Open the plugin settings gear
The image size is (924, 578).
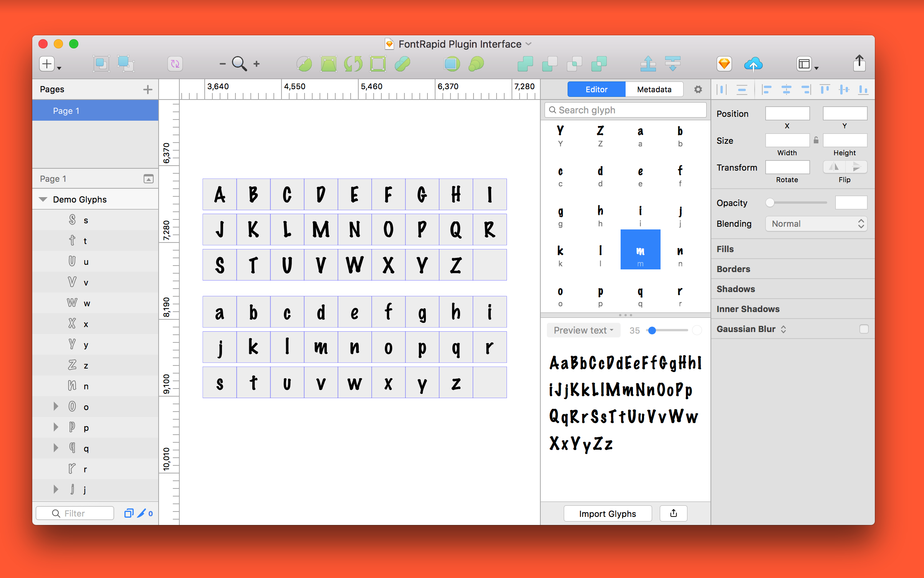click(x=698, y=90)
